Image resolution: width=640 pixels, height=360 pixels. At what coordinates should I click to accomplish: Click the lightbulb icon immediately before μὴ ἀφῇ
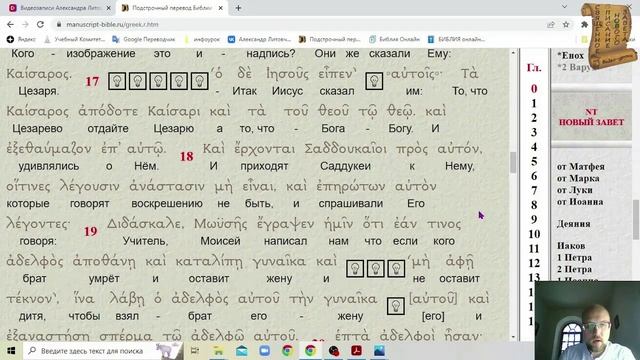pyautogui.click(x=396, y=269)
